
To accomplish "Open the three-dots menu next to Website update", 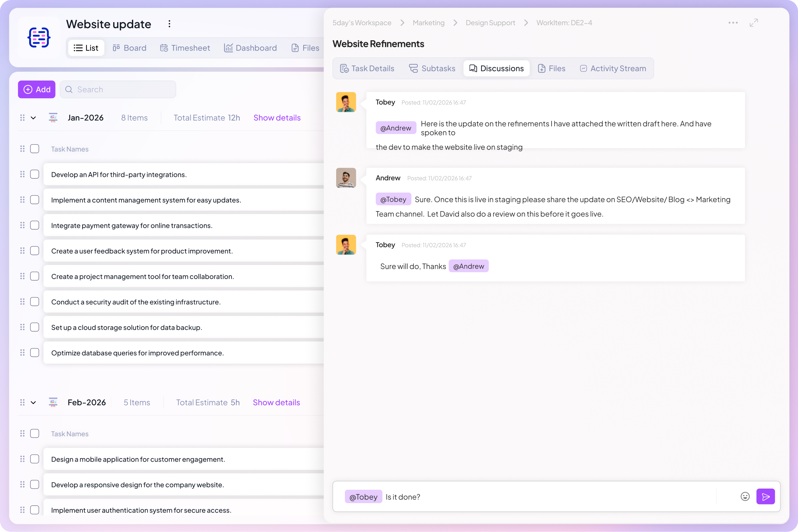I will [169, 24].
